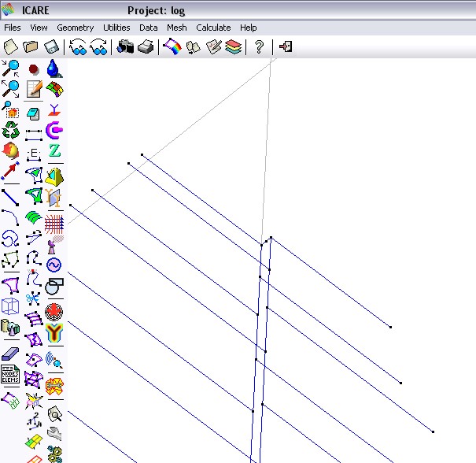Click the red-arrow exit door icon

(286, 46)
